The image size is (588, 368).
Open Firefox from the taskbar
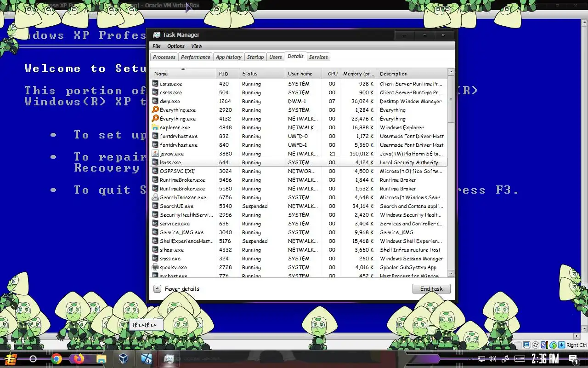(x=79, y=359)
